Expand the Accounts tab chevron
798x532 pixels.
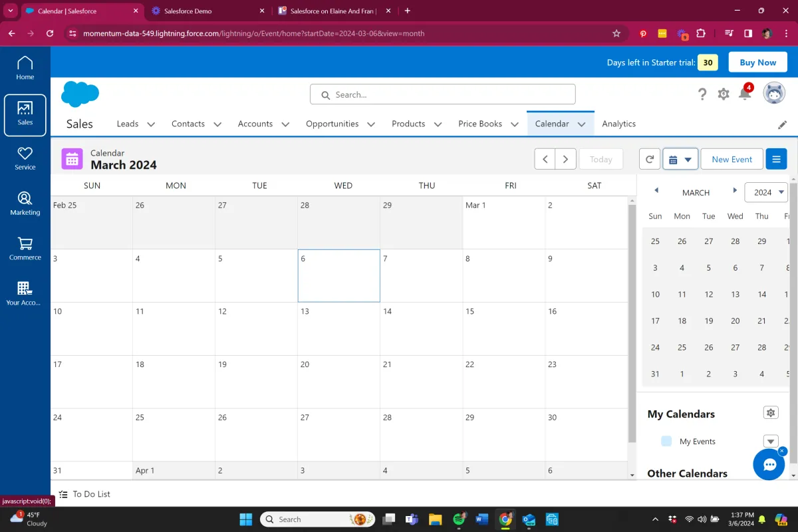(285, 124)
